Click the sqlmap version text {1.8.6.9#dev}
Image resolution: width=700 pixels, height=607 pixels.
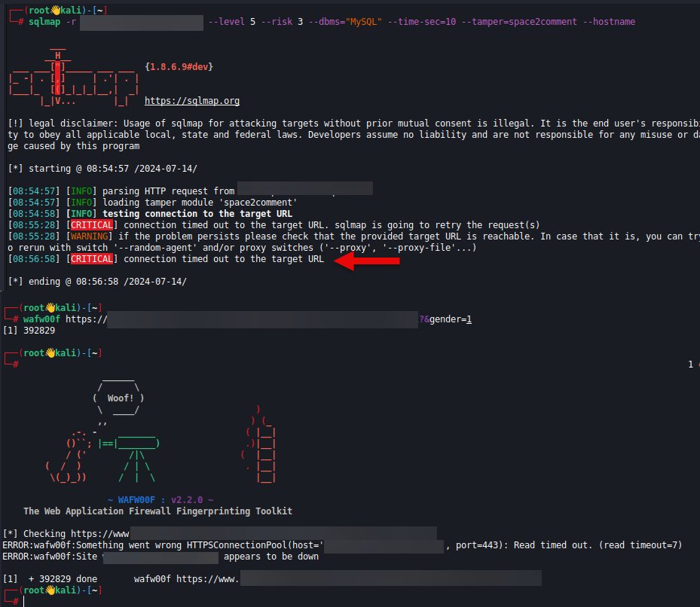pos(179,66)
